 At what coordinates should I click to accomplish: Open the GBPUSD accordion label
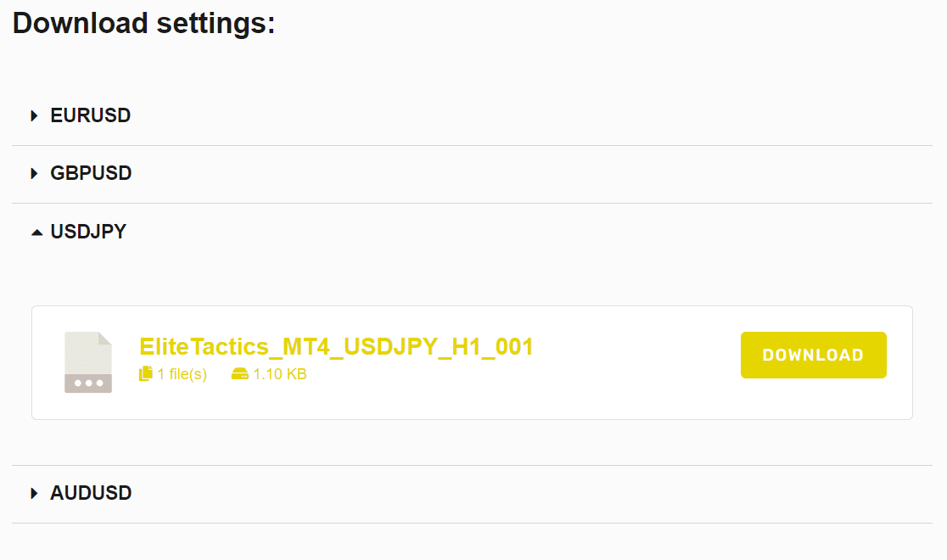point(91,173)
